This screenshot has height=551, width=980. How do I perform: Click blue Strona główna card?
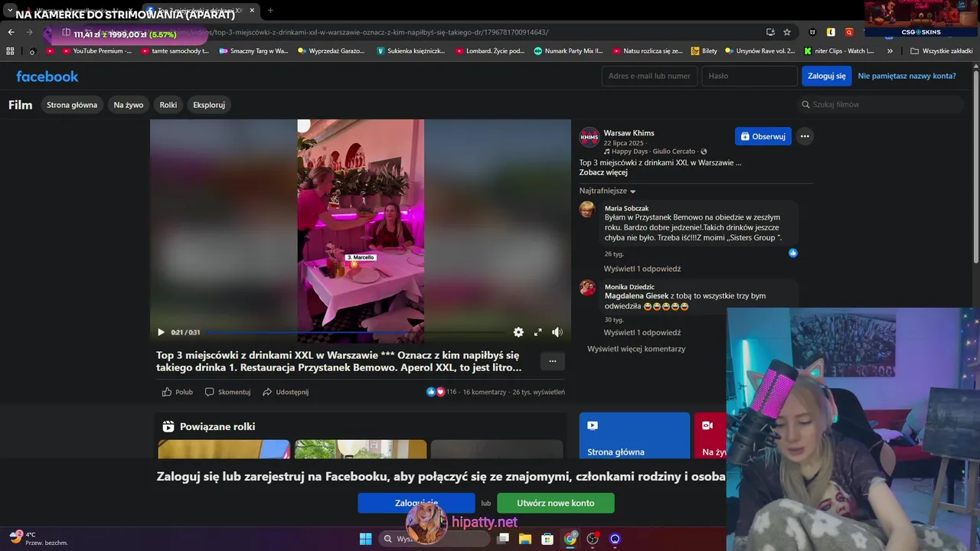pos(635,435)
